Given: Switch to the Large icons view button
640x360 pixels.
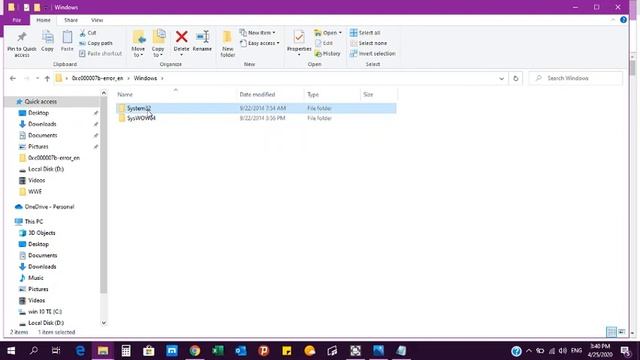Looking at the screenshot, I should 622,332.
